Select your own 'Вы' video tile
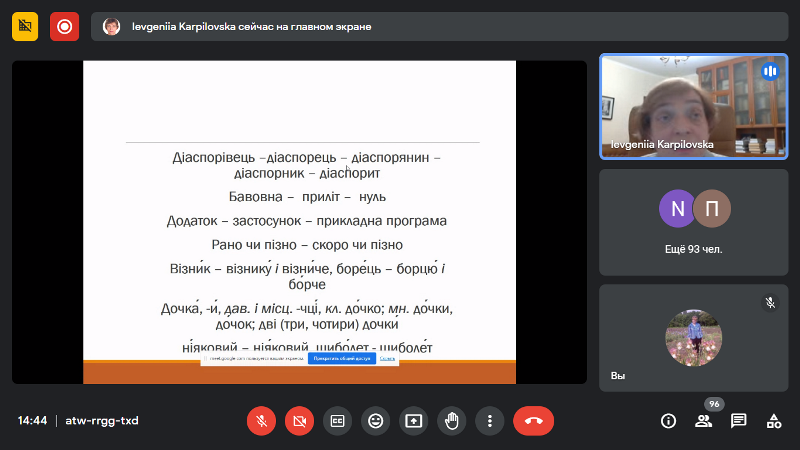Screen dimensions: 800x450 (693, 338)
